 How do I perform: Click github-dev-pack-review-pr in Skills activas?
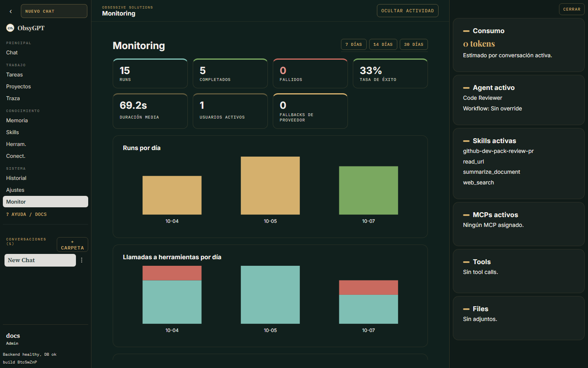(x=498, y=151)
